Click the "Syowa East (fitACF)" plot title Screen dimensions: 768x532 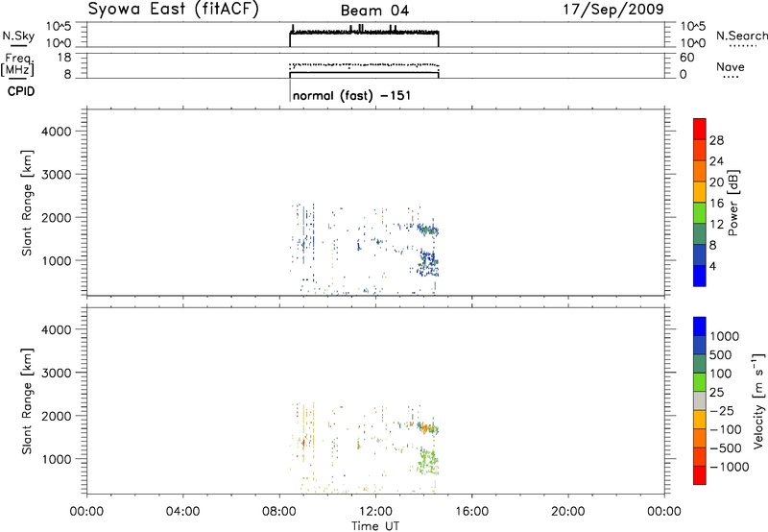click(x=174, y=10)
